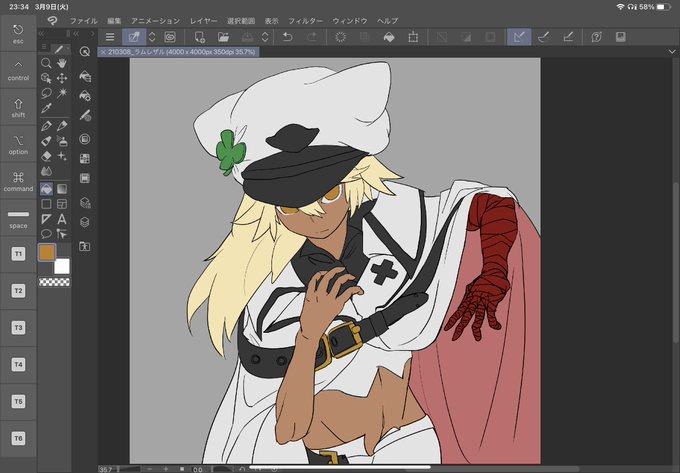Select the Balloon tool
Image resolution: width=680 pixels, height=473 pixels.
coord(46,234)
